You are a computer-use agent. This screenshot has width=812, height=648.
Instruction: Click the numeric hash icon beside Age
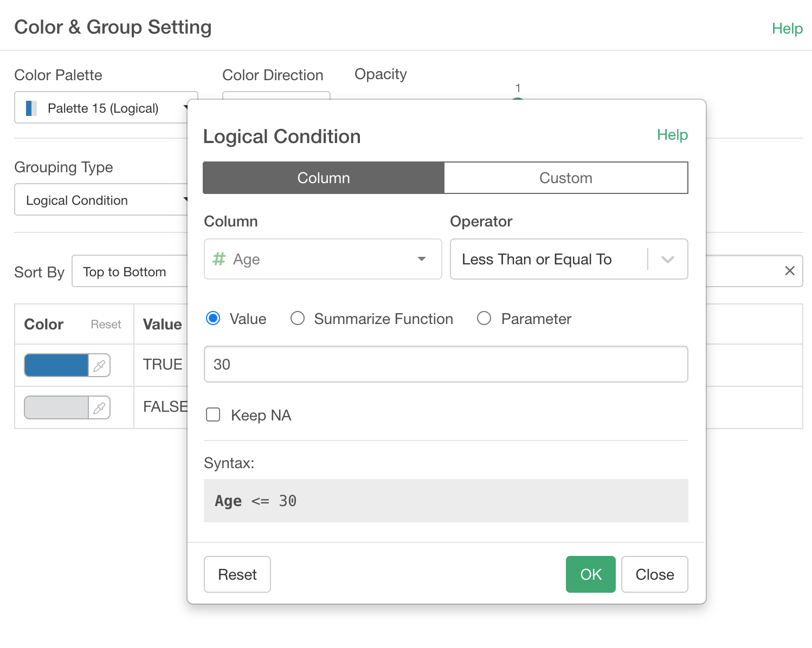click(x=219, y=259)
